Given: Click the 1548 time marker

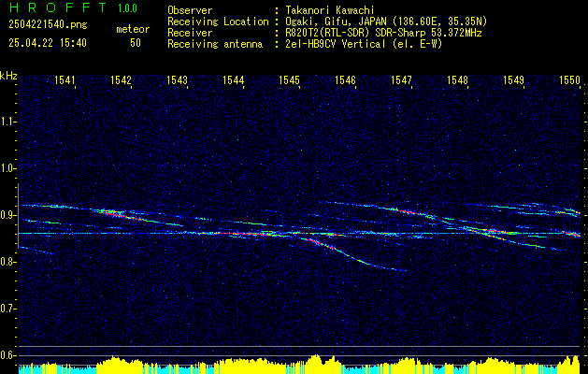Looking at the screenshot, I should [x=457, y=79].
